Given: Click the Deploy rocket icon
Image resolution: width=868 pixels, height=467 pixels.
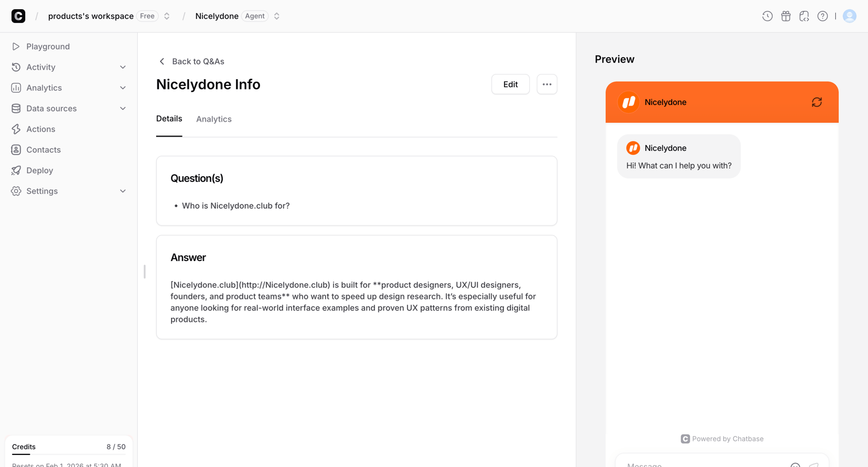Looking at the screenshot, I should point(16,170).
